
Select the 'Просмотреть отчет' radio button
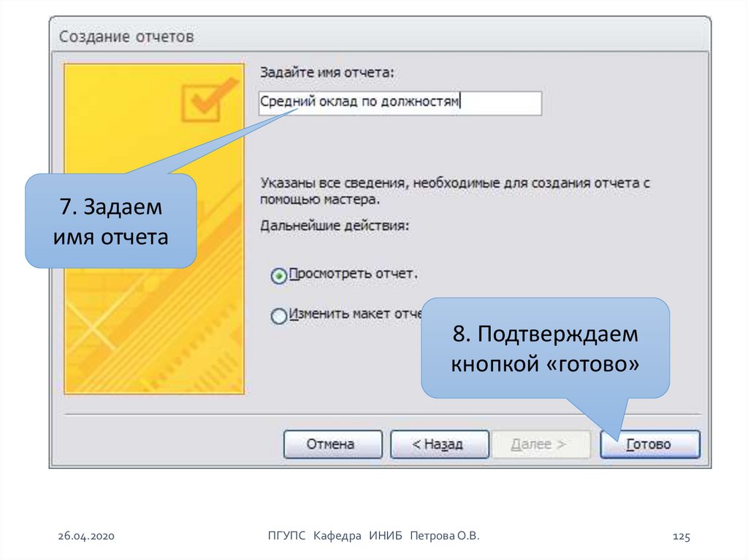[278, 276]
